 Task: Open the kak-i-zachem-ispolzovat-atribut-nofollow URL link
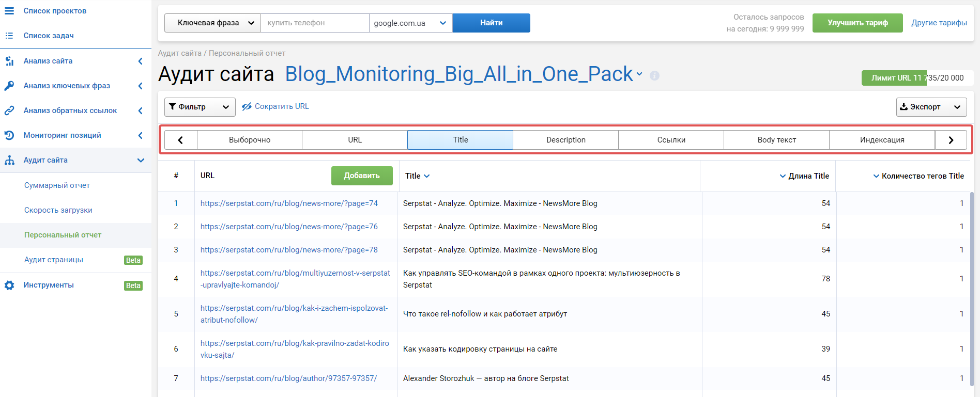tap(294, 314)
